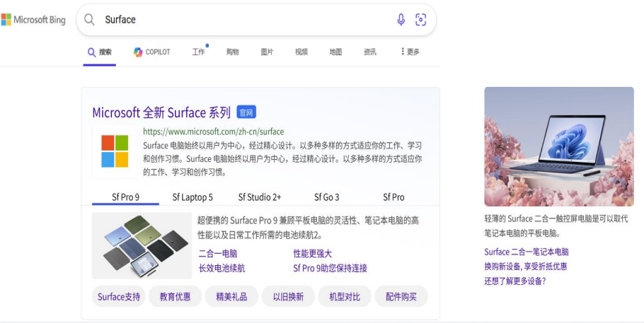Switch to the 视频 tab
Image resolution: width=644 pixels, height=323 pixels.
(301, 52)
